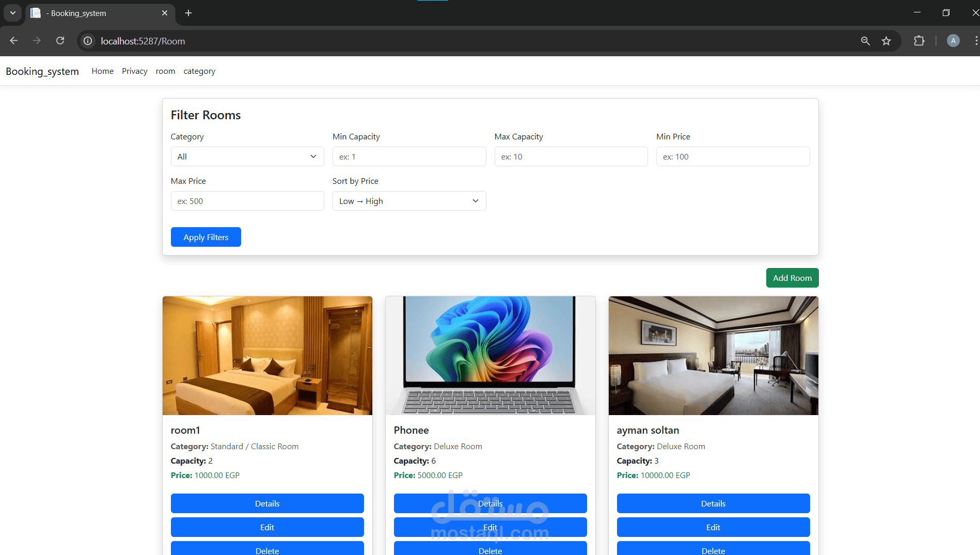Click the Min Capacity input field
The height and width of the screenshot is (555, 980).
408,156
